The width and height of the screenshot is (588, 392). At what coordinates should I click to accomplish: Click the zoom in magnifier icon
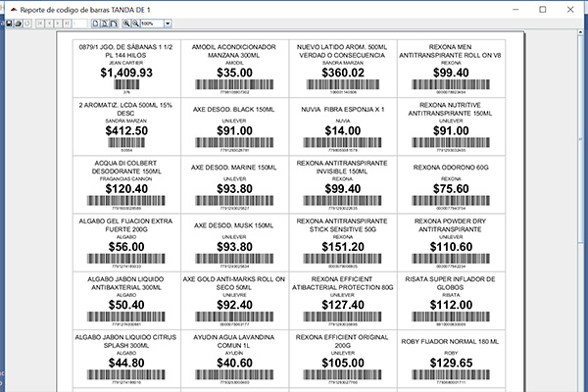(x=125, y=24)
